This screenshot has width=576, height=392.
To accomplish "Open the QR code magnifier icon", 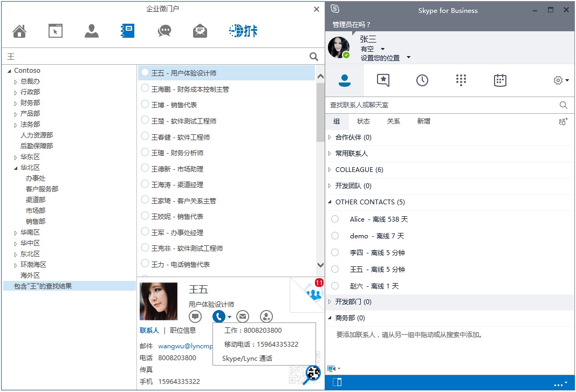I will coord(312,374).
